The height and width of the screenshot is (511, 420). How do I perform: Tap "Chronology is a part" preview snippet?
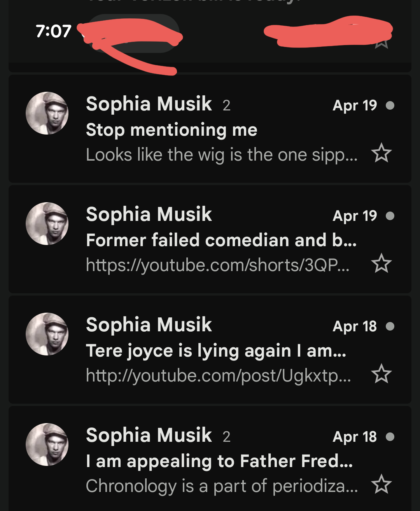221,486
